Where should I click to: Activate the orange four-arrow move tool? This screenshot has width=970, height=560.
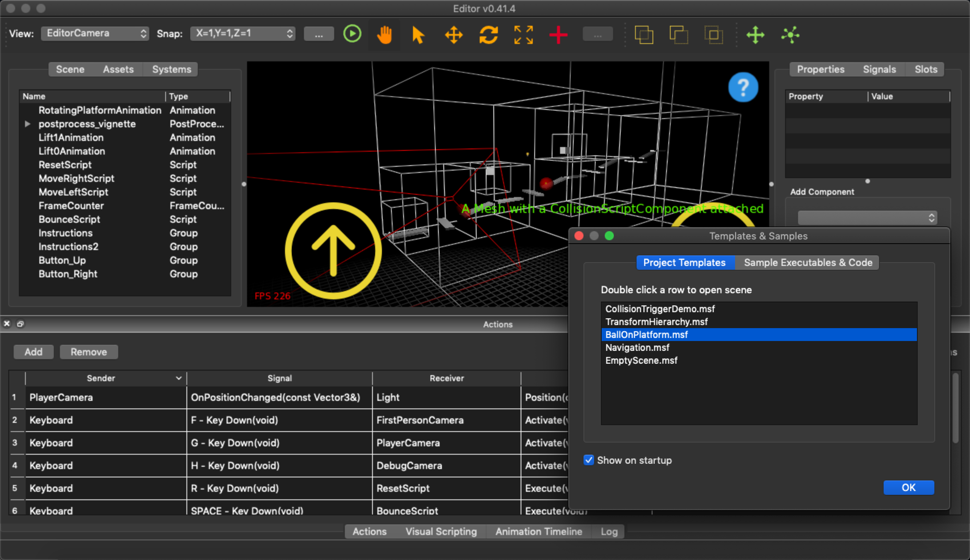[454, 35]
